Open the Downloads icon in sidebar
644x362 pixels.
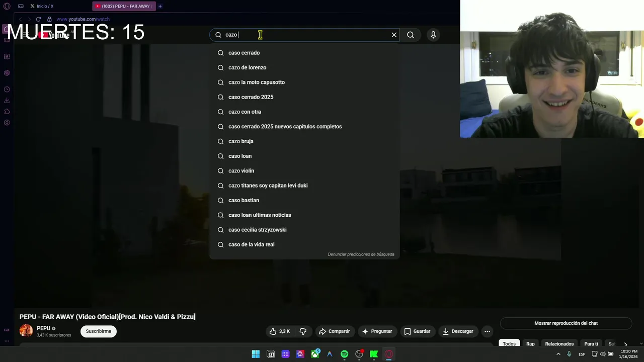point(7,101)
